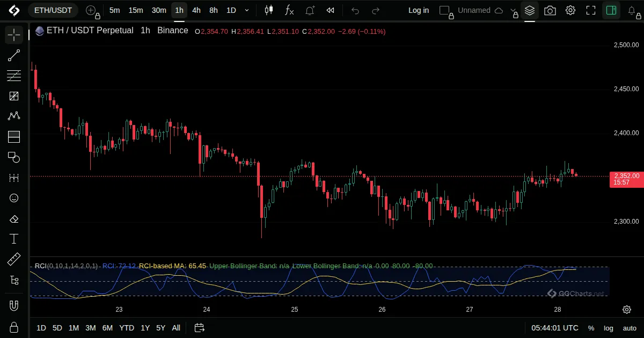The image size is (644, 338).
Task: Start bar replay mode
Action: tap(331, 10)
